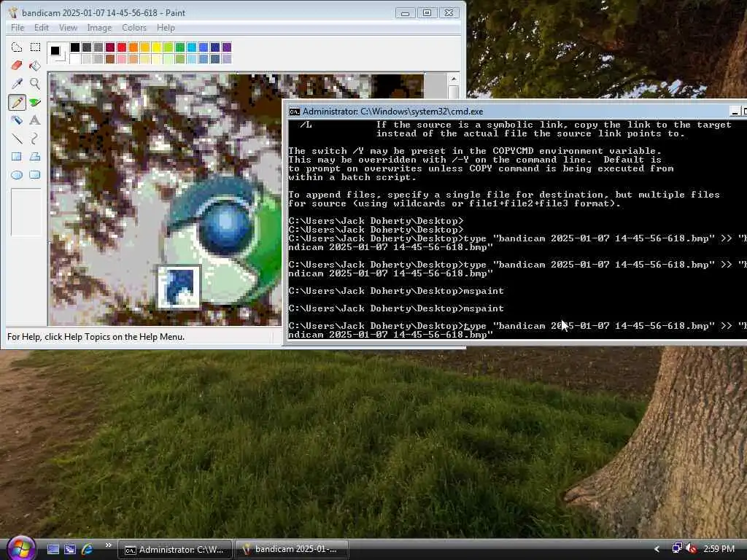Activate the Pick Color eyedropper tool
Viewport: 747px width, 560px height.
tap(17, 84)
